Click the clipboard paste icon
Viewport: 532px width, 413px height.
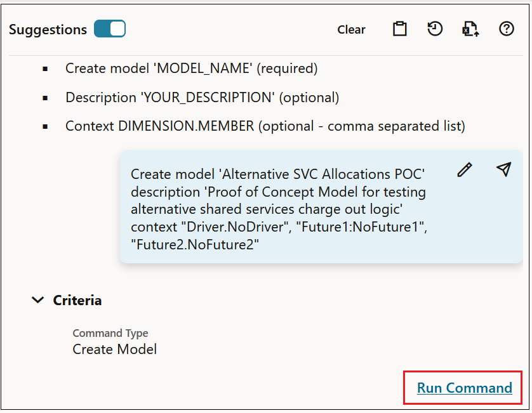tap(399, 29)
